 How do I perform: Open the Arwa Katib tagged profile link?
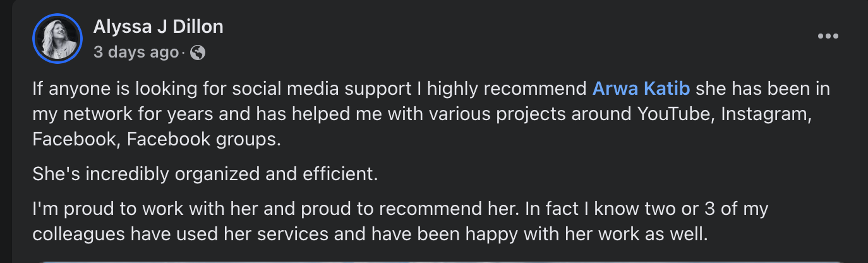(x=642, y=89)
